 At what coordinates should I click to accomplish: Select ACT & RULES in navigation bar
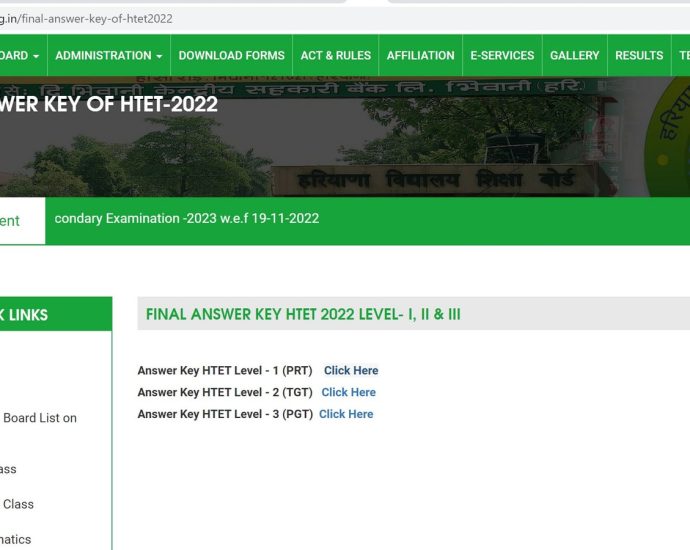click(335, 56)
